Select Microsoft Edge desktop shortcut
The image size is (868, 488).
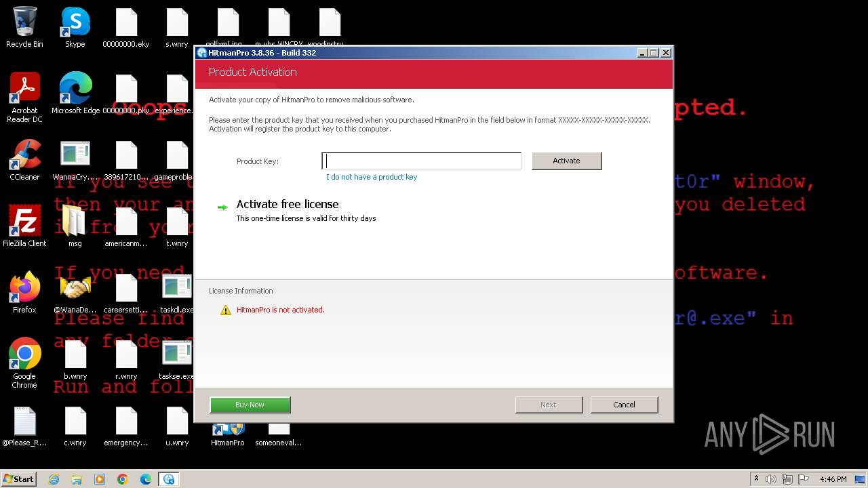(x=75, y=94)
